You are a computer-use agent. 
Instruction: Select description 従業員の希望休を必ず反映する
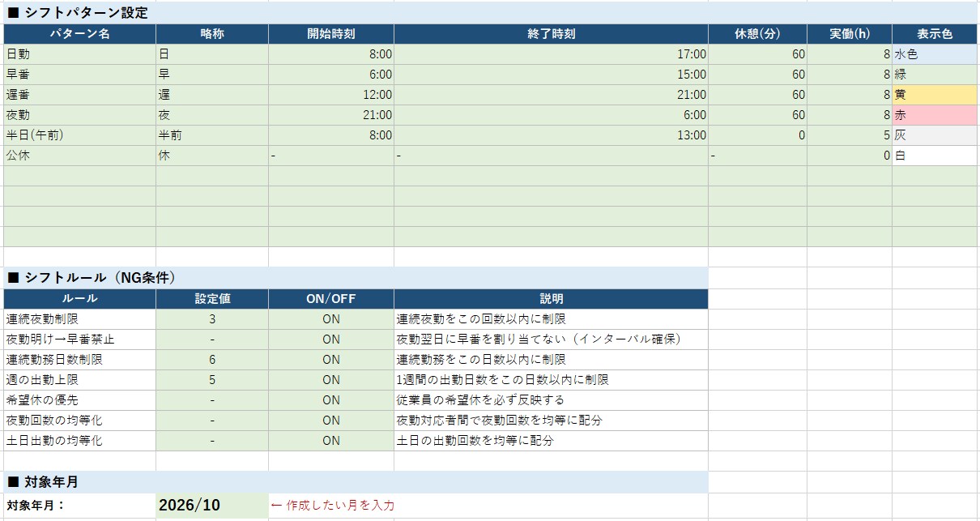[551, 400]
